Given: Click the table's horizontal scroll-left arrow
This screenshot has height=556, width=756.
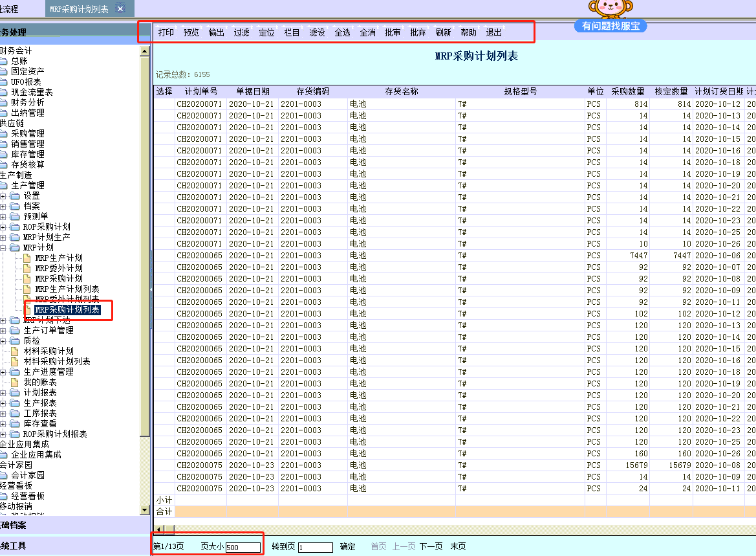Looking at the screenshot, I should point(159,529).
